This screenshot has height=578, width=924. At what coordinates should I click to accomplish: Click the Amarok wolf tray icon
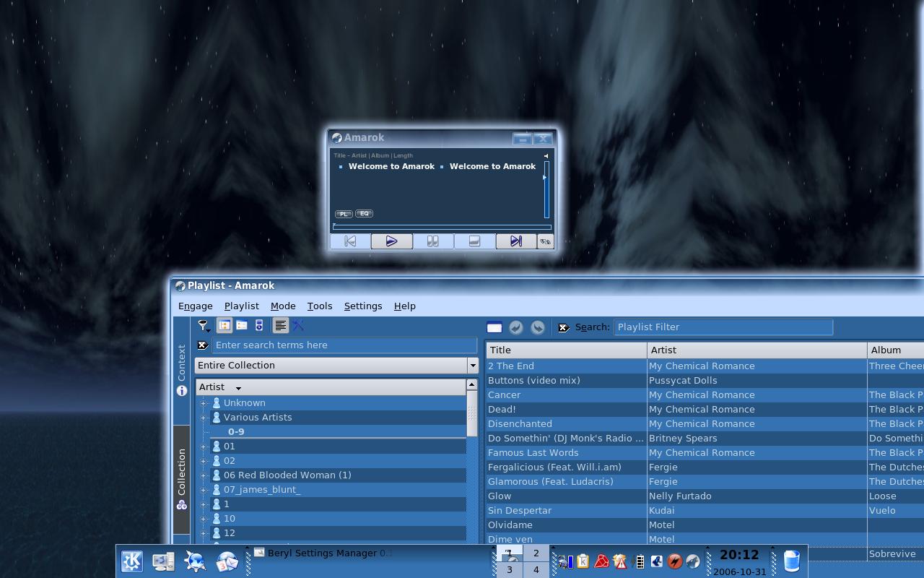click(x=693, y=561)
